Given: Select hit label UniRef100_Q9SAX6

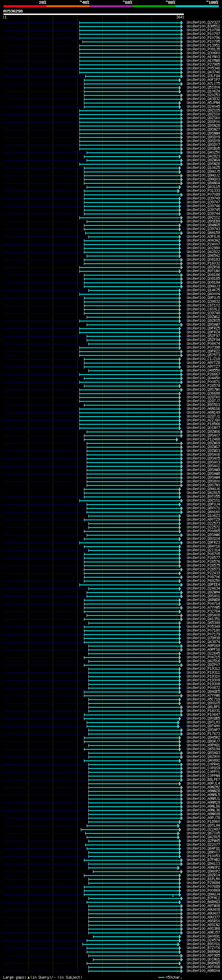Looking at the screenshot, I should click(203, 455).
